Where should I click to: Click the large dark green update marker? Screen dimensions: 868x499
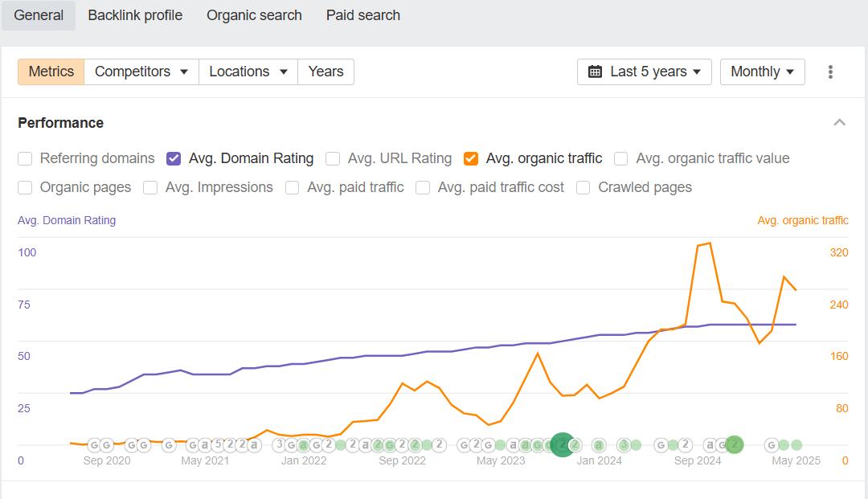(563, 444)
